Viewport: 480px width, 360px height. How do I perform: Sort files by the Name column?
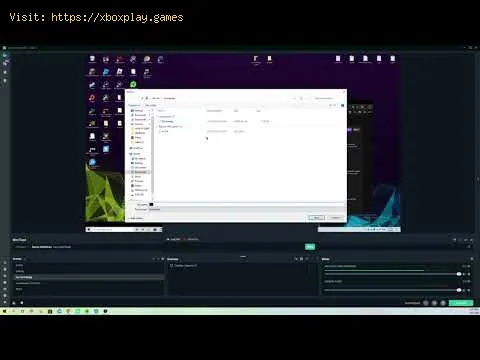161,111
